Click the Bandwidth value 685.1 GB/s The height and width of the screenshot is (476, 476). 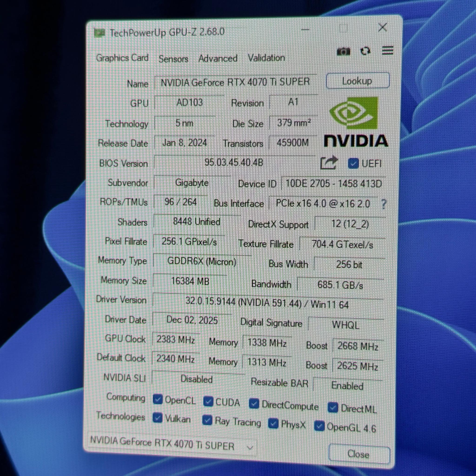tap(340, 285)
